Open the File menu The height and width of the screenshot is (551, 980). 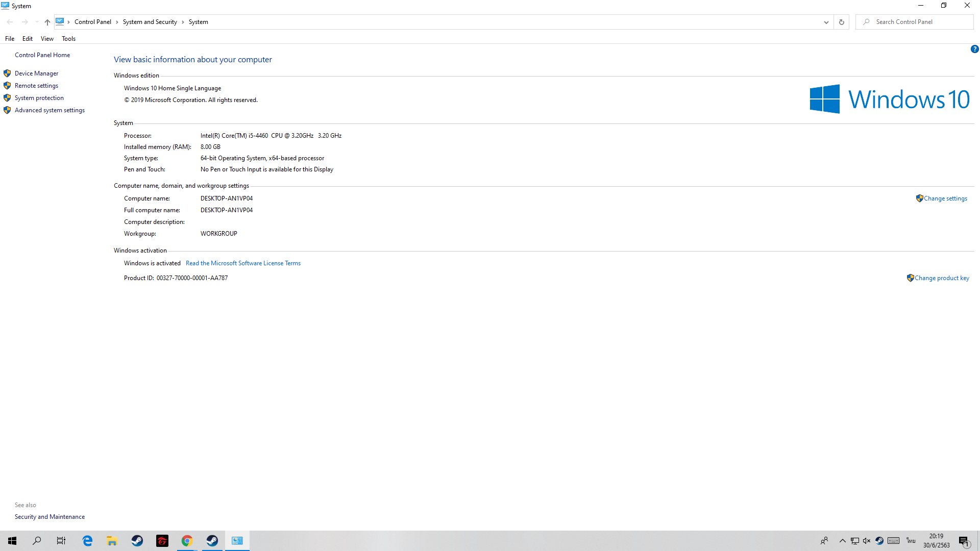coord(10,39)
